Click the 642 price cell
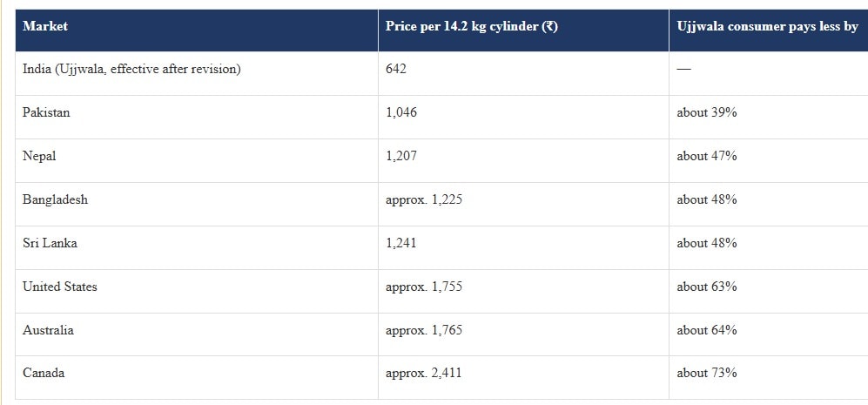 (x=396, y=69)
